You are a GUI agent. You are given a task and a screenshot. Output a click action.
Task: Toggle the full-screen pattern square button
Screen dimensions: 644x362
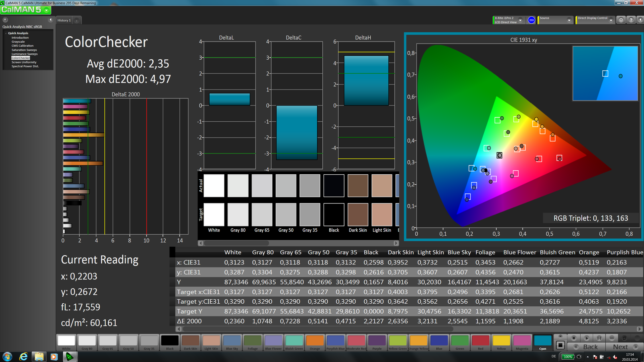pos(560,345)
